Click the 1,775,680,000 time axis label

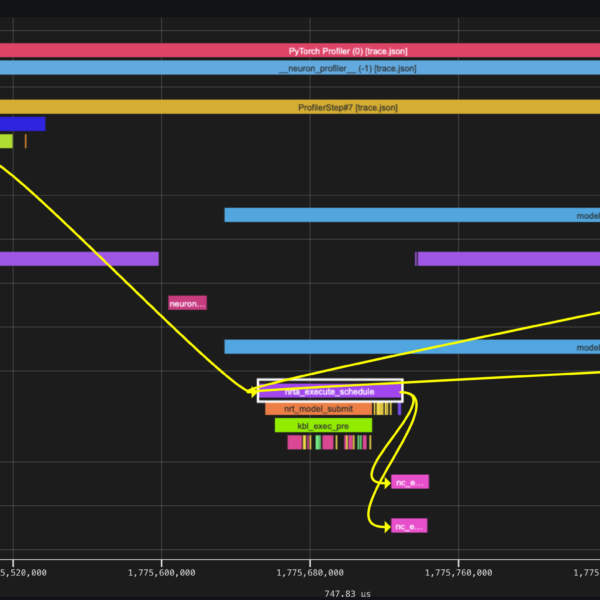(310, 573)
